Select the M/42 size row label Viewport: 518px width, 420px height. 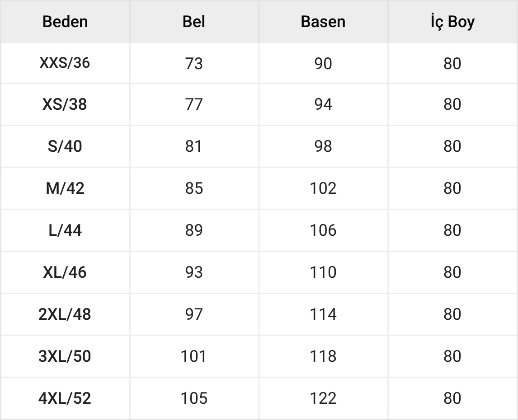point(65,188)
